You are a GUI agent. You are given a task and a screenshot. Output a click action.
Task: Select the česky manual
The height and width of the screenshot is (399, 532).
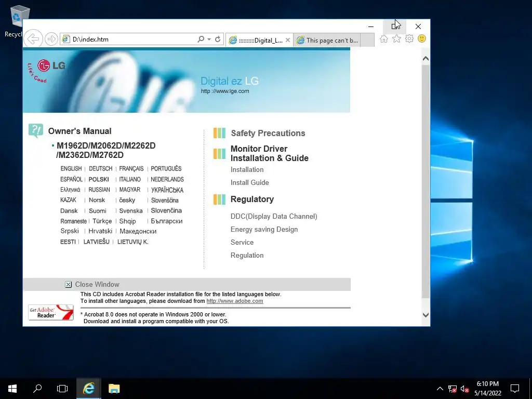click(x=127, y=200)
